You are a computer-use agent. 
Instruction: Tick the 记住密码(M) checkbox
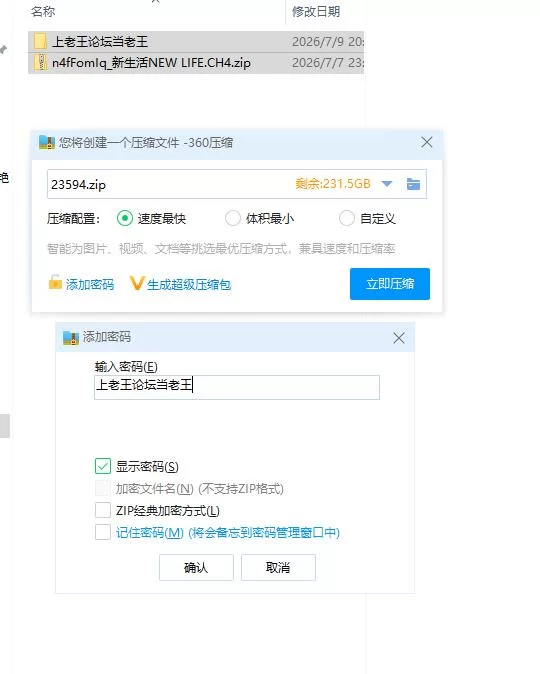[x=103, y=532]
